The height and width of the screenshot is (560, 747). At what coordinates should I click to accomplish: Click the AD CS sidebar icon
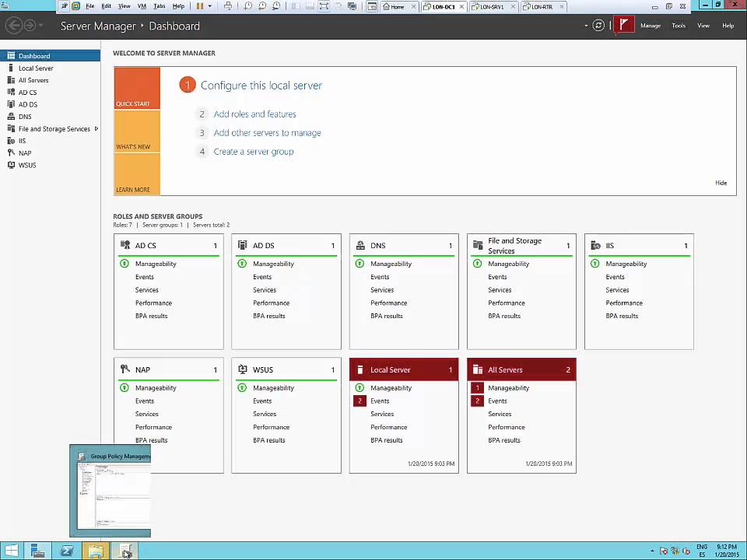[11, 92]
